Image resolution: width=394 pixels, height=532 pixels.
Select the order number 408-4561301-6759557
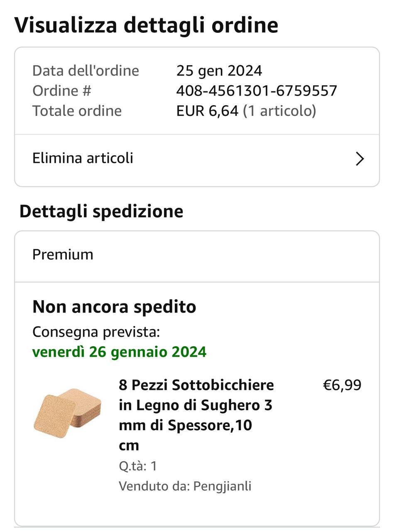(257, 91)
